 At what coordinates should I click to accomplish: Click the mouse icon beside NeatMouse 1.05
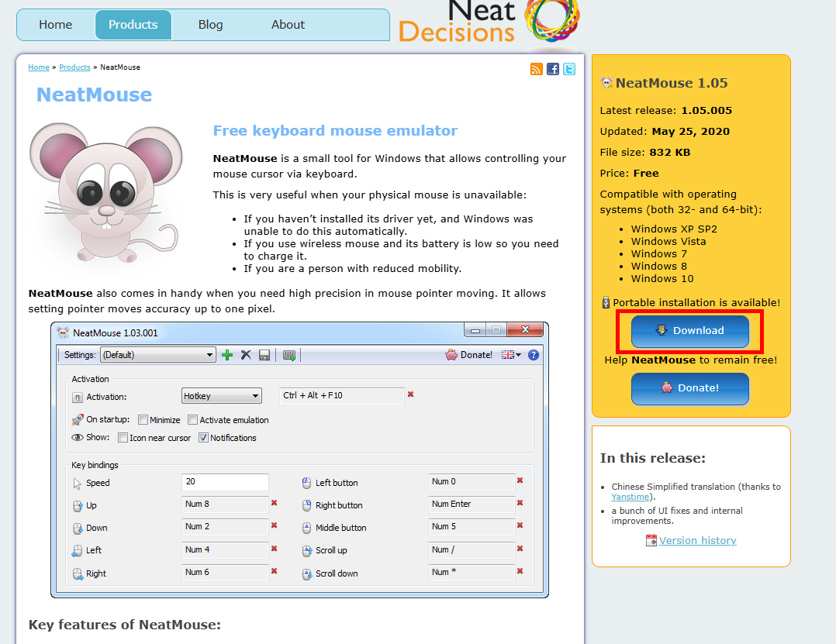(606, 83)
